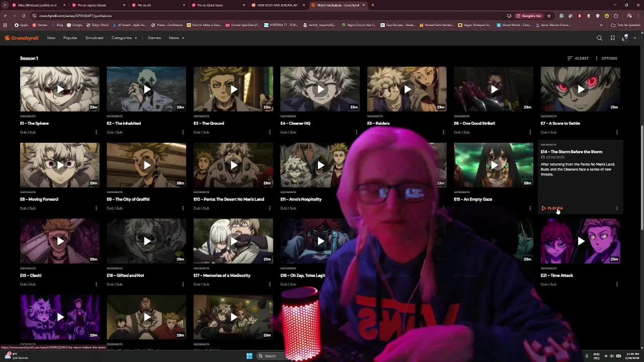Open the account profile avatar menu
The image size is (644, 362).
[628, 38]
